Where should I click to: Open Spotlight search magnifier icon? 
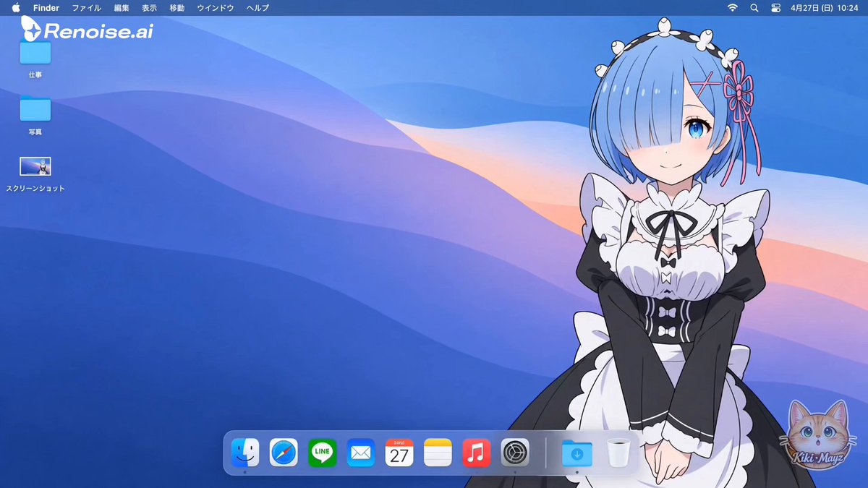(754, 8)
